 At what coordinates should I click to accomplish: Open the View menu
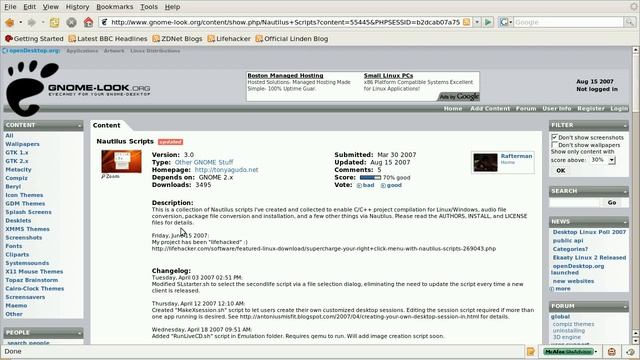(x=51, y=7)
